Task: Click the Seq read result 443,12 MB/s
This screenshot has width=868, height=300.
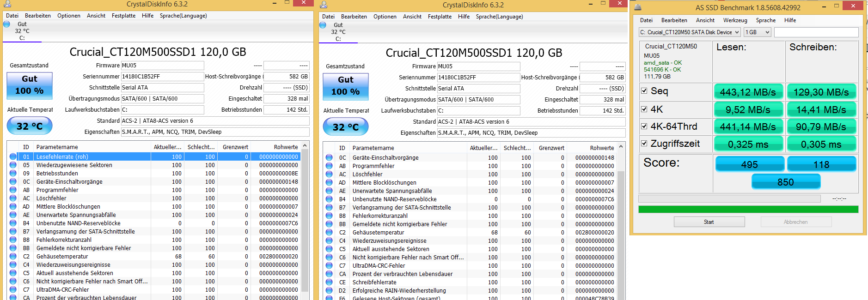Action: 748,92
